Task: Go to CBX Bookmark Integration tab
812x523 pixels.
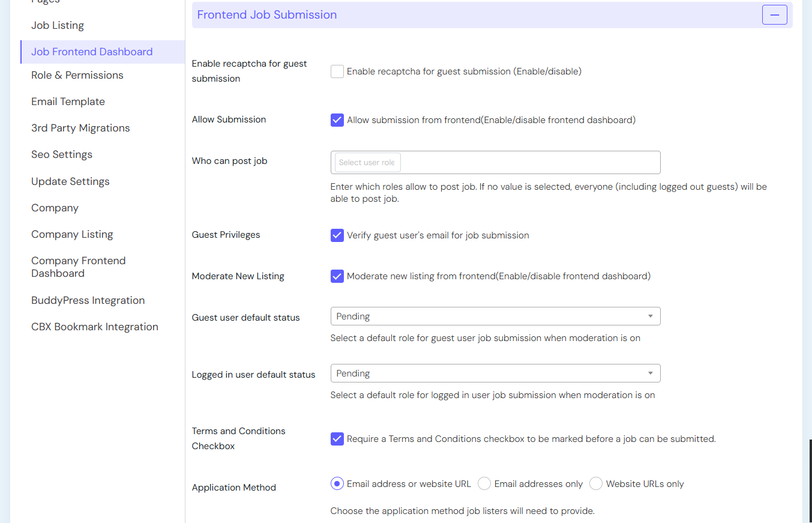Action: tap(95, 327)
